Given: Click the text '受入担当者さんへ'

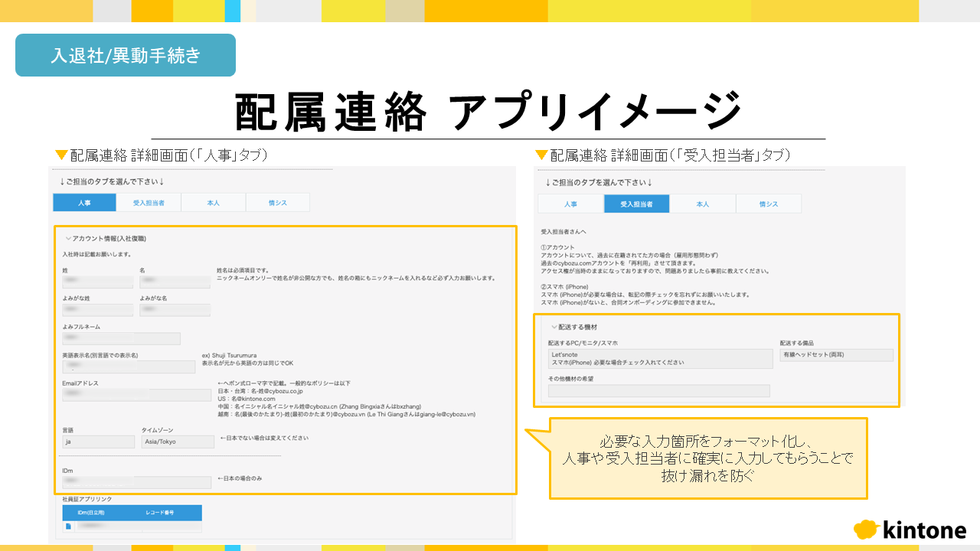Looking at the screenshot, I should (562, 230).
